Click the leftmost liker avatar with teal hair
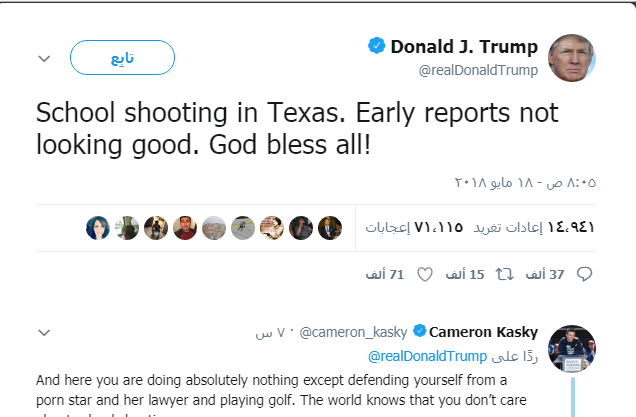Screen dimensions: 636x417 pos(98,228)
